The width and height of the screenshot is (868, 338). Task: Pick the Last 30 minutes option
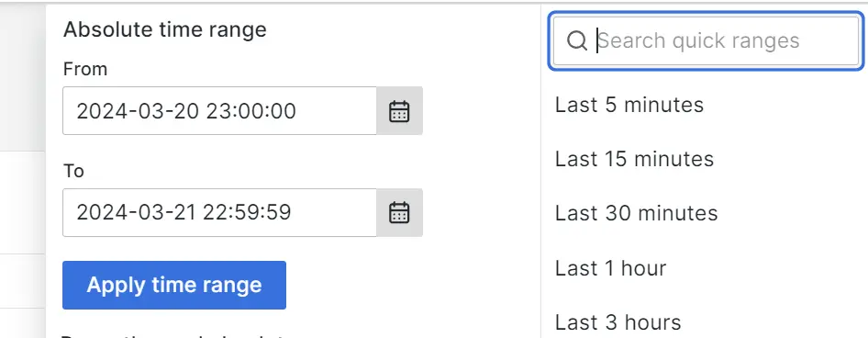coord(637,213)
